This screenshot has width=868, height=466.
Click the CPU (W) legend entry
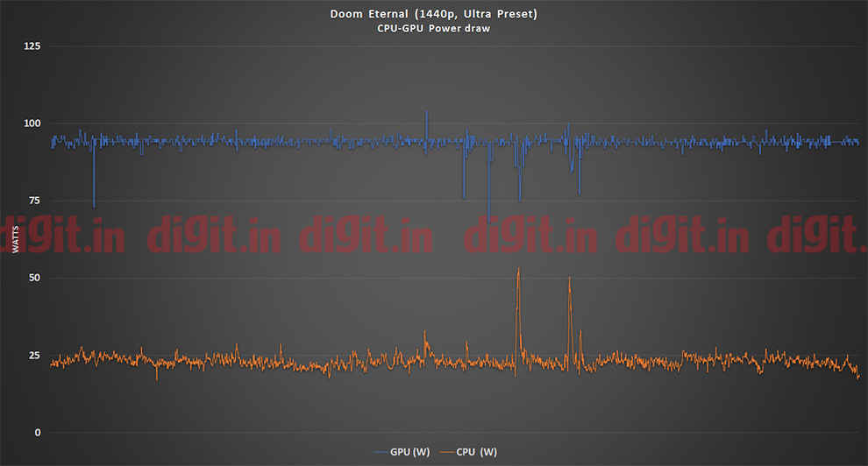click(469, 452)
